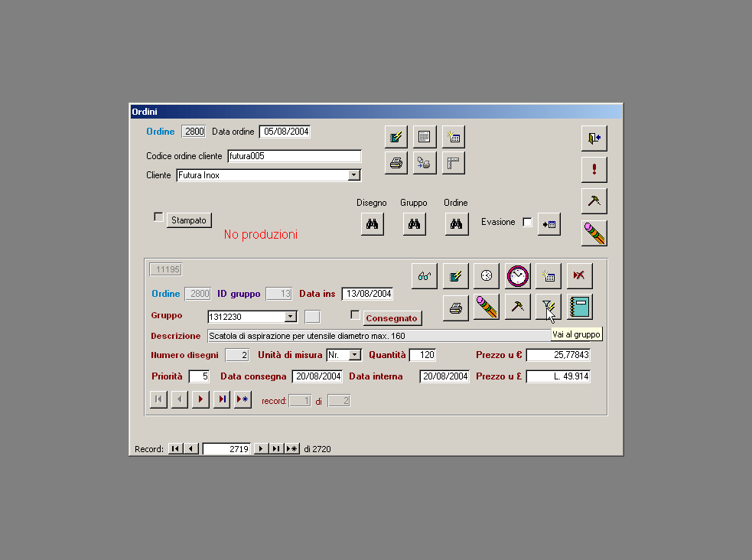This screenshot has width=752, height=560.
Task: Search by Disegno with the binoculars
Action: 372,224
